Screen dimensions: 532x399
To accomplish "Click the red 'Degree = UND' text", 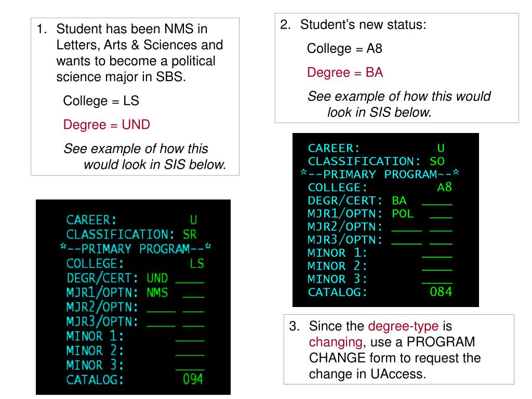I will 107,125.
